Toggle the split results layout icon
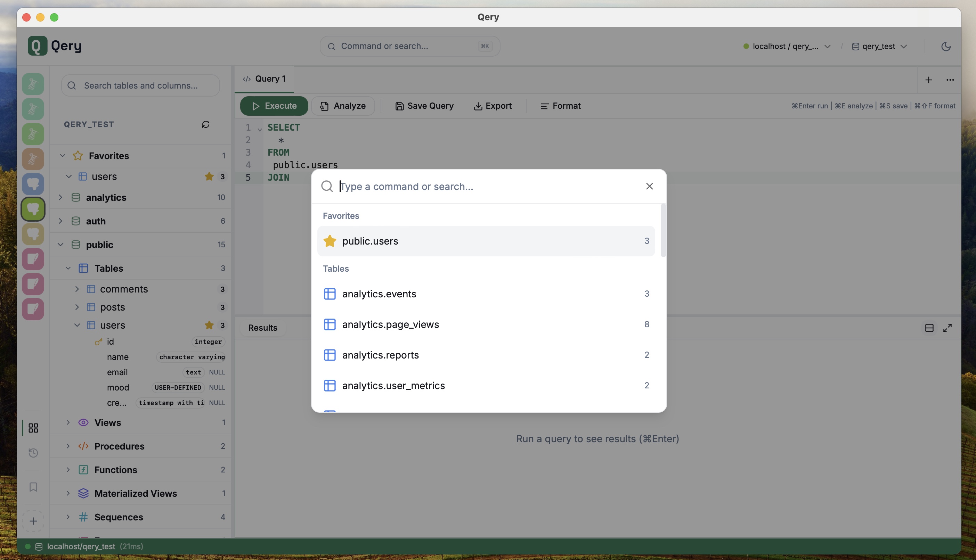 coord(929,328)
